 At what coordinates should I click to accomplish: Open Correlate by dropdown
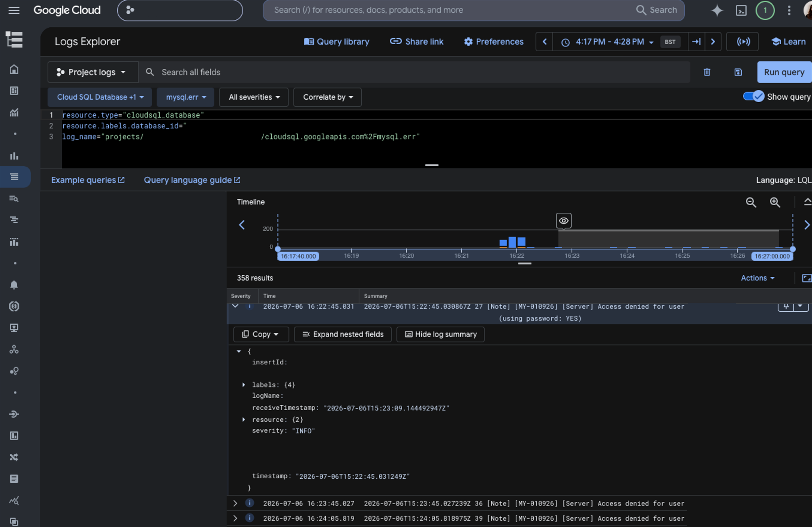point(327,97)
